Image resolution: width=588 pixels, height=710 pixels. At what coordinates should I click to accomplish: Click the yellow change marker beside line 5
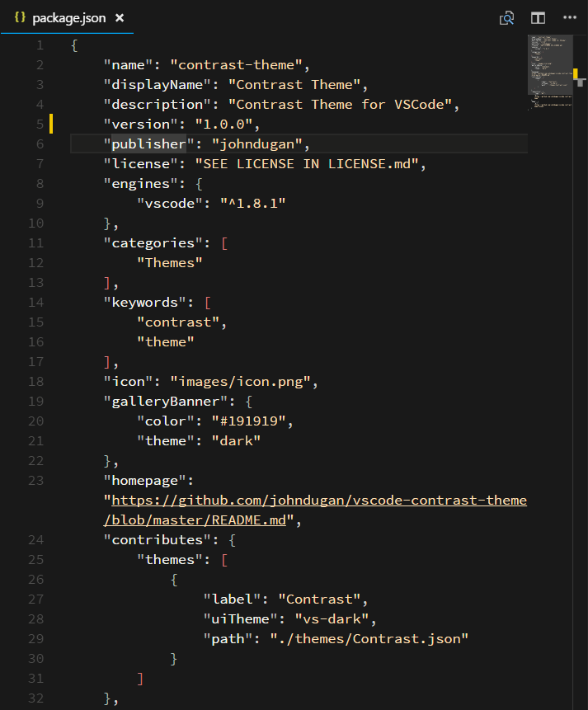[x=51, y=124]
